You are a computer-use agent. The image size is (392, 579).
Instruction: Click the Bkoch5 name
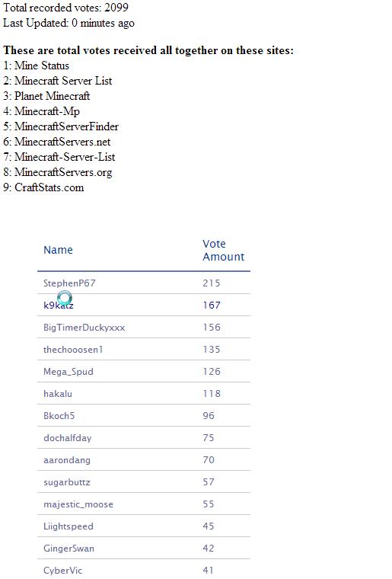pyautogui.click(x=59, y=416)
